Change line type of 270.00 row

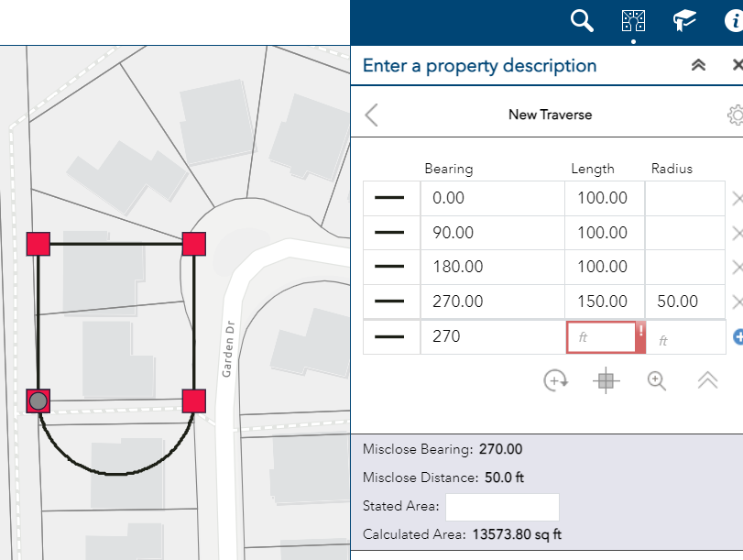coord(389,302)
